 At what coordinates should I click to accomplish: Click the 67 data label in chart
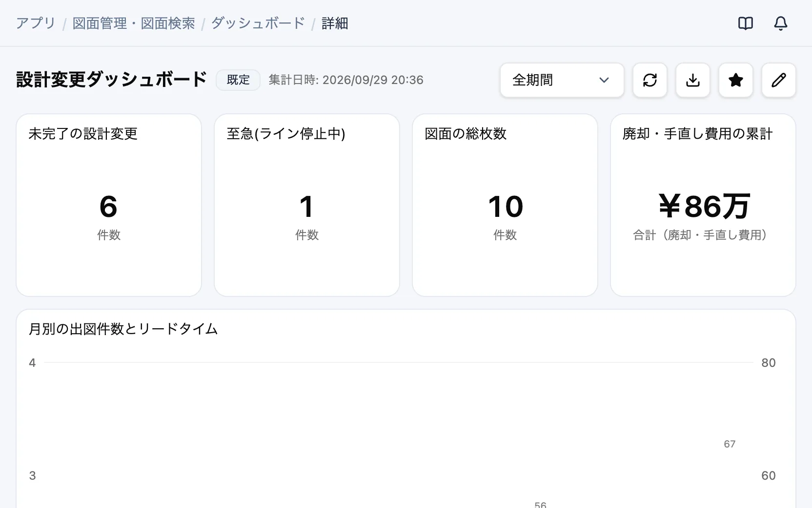(730, 444)
